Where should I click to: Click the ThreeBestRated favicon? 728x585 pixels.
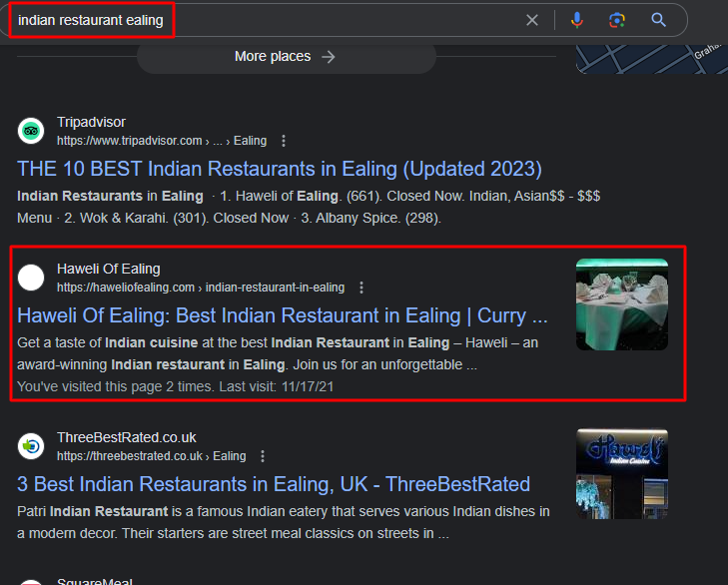click(31, 446)
